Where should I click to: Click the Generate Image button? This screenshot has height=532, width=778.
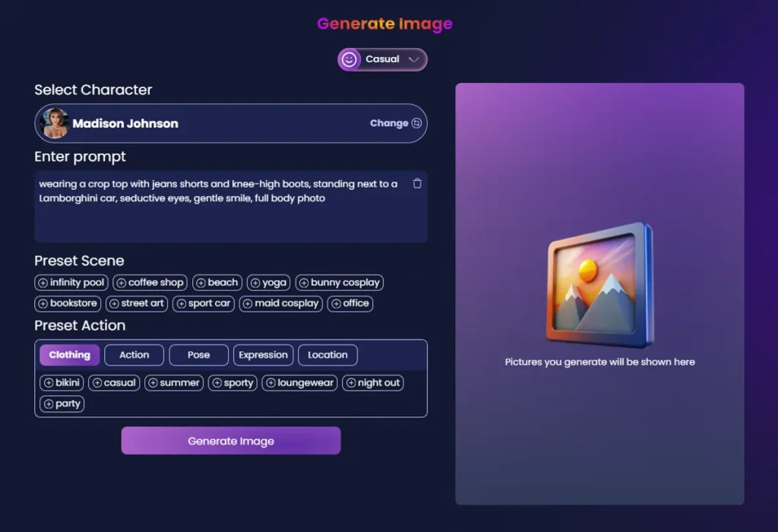click(231, 441)
